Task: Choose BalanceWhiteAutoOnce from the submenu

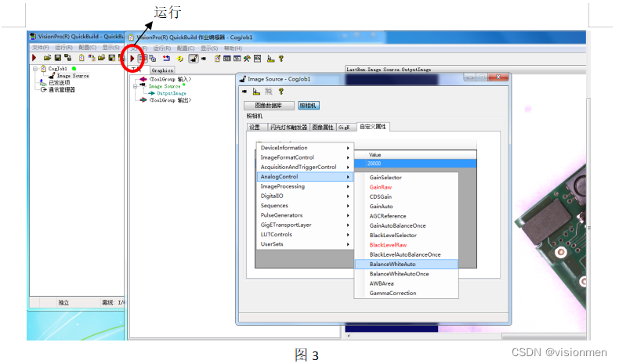Action: [x=407, y=274]
